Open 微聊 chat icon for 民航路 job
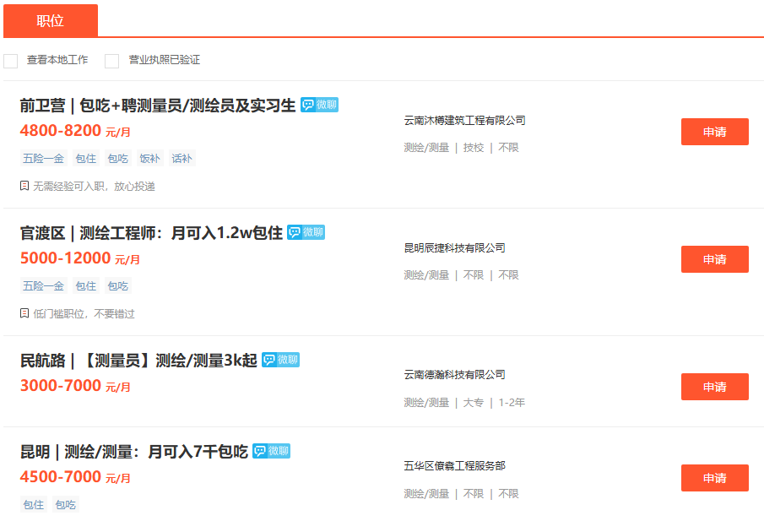This screenshot has width=764, height=532. coord(280,360)
